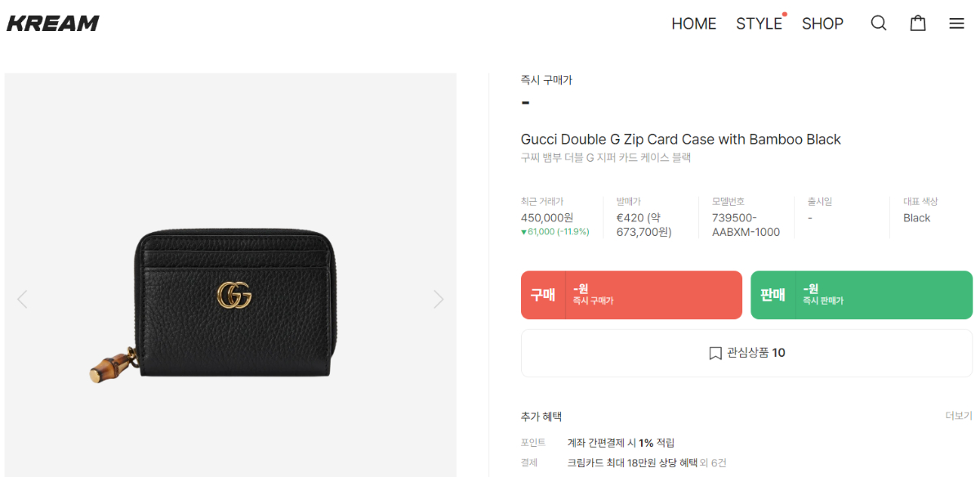Click the 크림카드 최대 18만원 benefit text
980x477 pixels.
(x=632, y=463)
